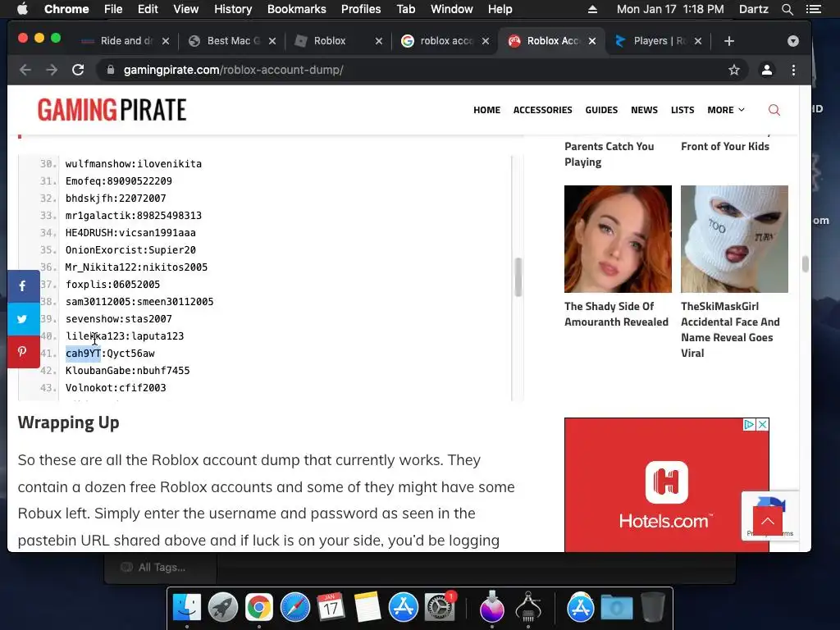Click the site search magnifier icon
The height and width of the screenshot is (630, 840).
pos(774,110)
